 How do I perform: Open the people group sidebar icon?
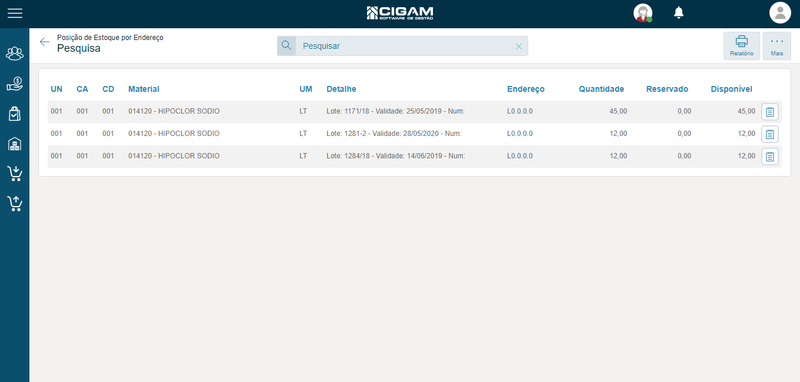(15, 53)
